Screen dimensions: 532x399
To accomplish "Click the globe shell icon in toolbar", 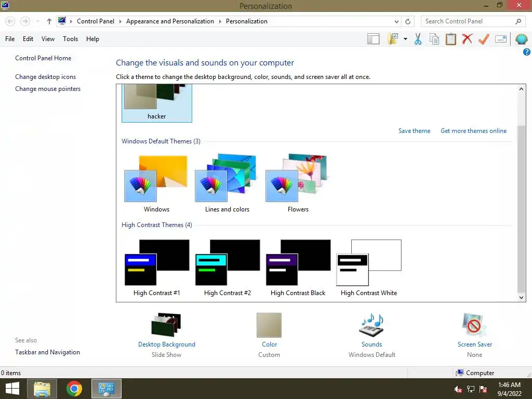I will point(522,39).
